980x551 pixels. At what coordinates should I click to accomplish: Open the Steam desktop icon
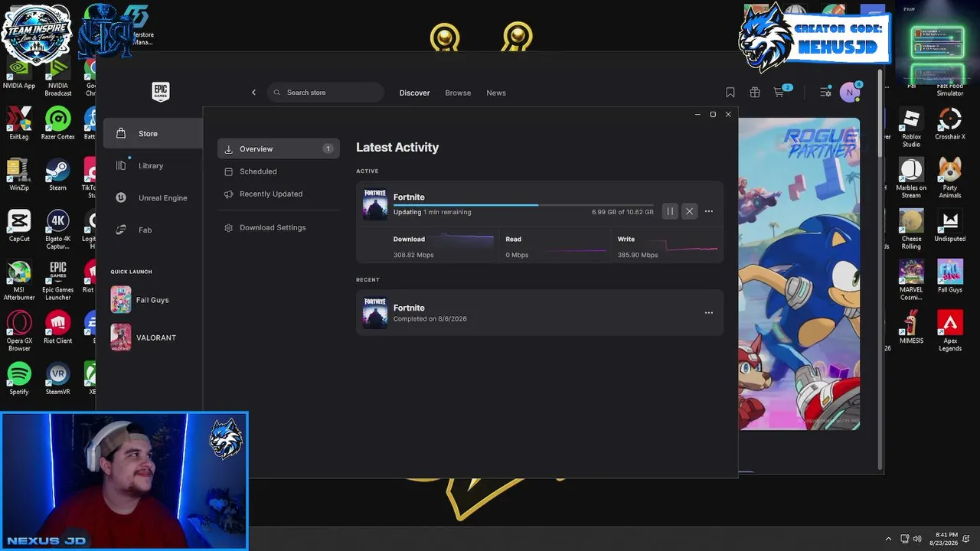58,174
